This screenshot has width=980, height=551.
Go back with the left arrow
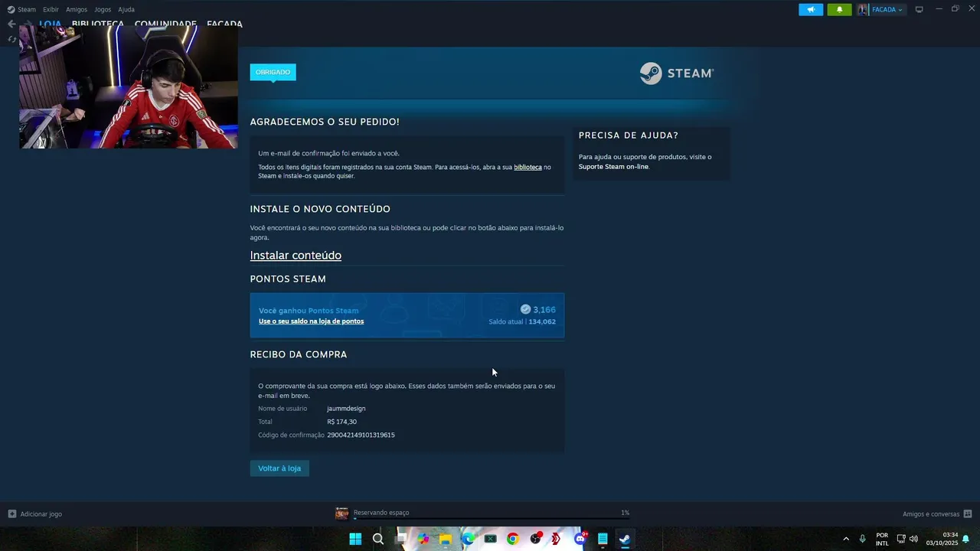point(11,24)
